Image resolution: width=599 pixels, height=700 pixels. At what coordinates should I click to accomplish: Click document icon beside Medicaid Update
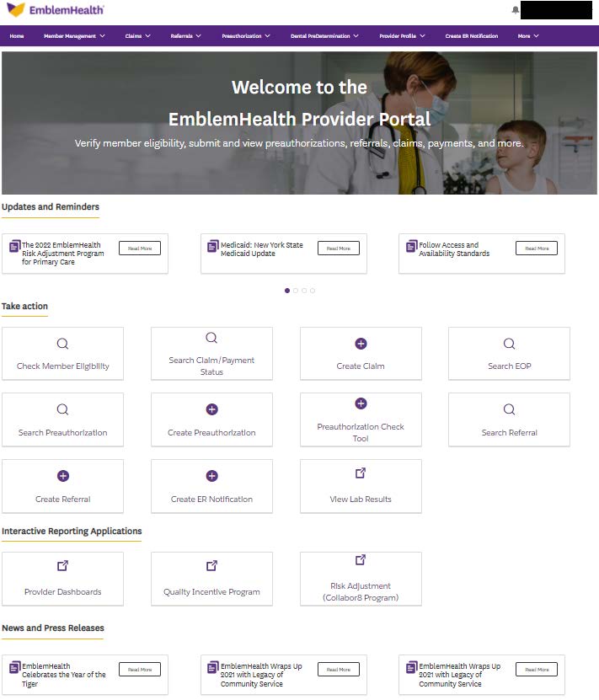[x=213, y=246]
